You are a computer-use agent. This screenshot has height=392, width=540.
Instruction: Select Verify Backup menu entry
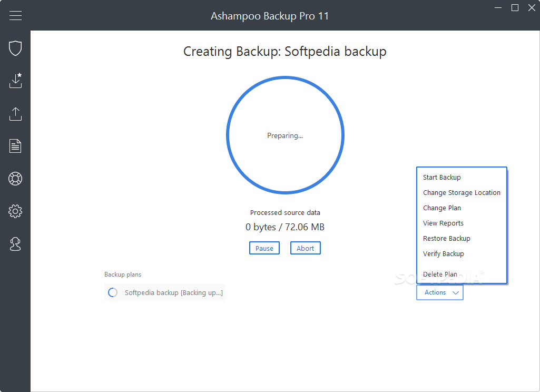pyautogui.click(x=443, y=254)
